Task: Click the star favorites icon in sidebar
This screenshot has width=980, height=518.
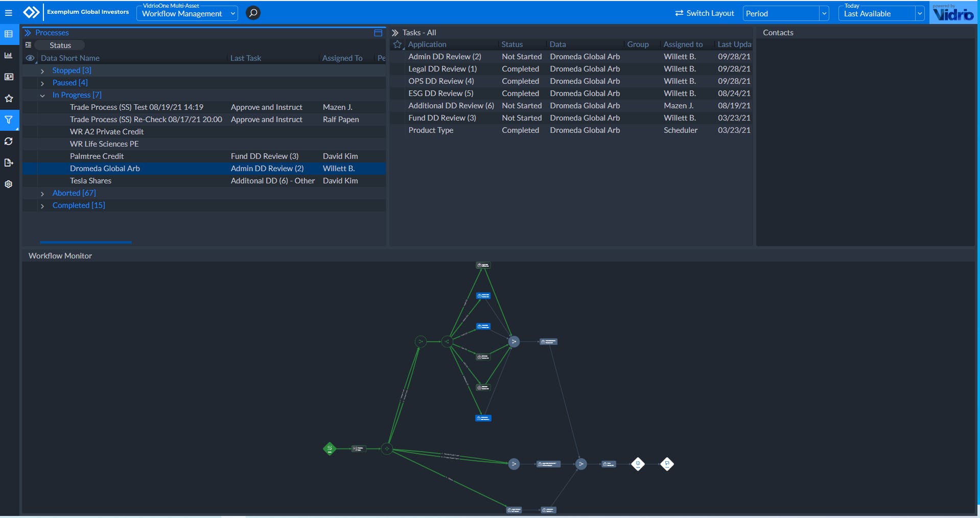Action: point(9,98)
